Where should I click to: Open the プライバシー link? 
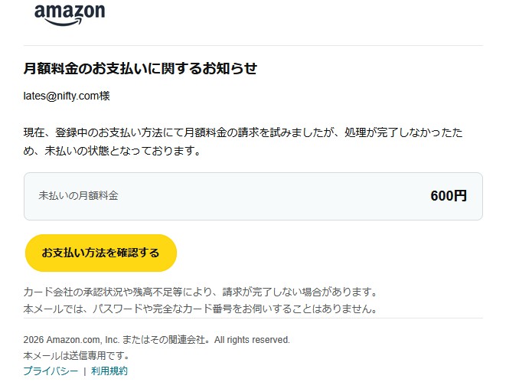51,371
